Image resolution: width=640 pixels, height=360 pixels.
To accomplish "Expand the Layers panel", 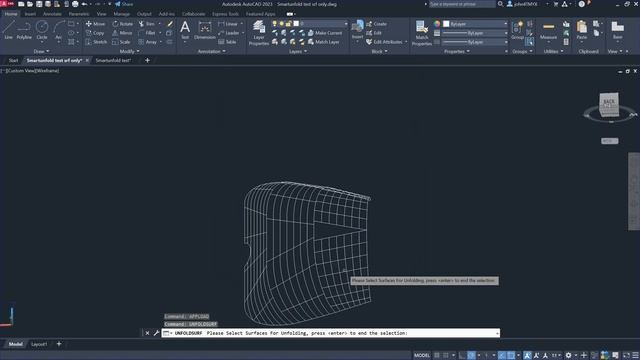I will [298, 51].
